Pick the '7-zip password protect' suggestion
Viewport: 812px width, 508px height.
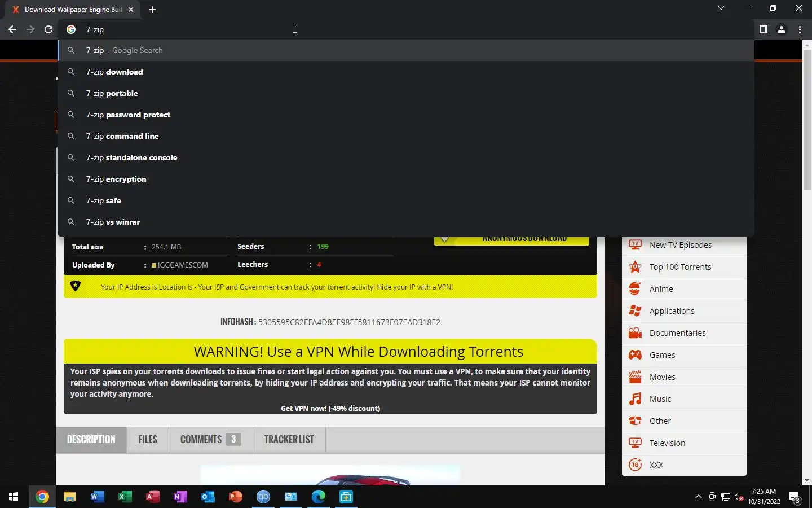(x=406, y=115)
